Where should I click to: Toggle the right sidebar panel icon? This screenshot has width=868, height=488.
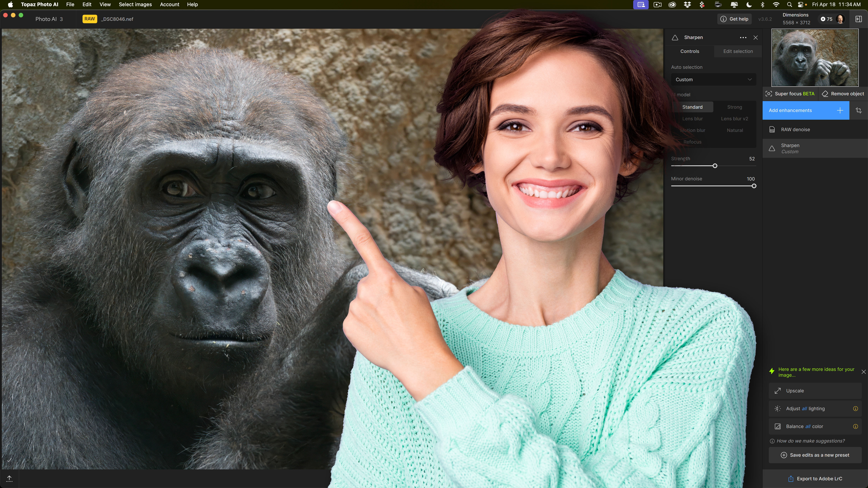(859, 19)
